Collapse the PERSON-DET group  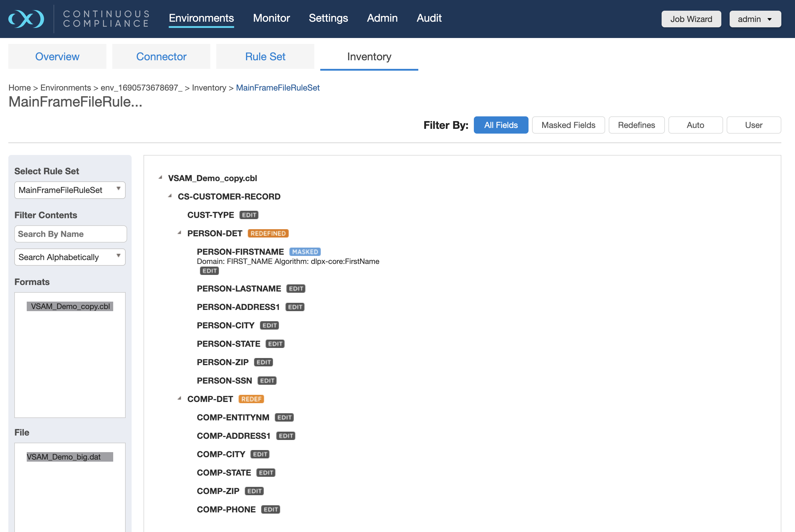[x=179, y=233]
